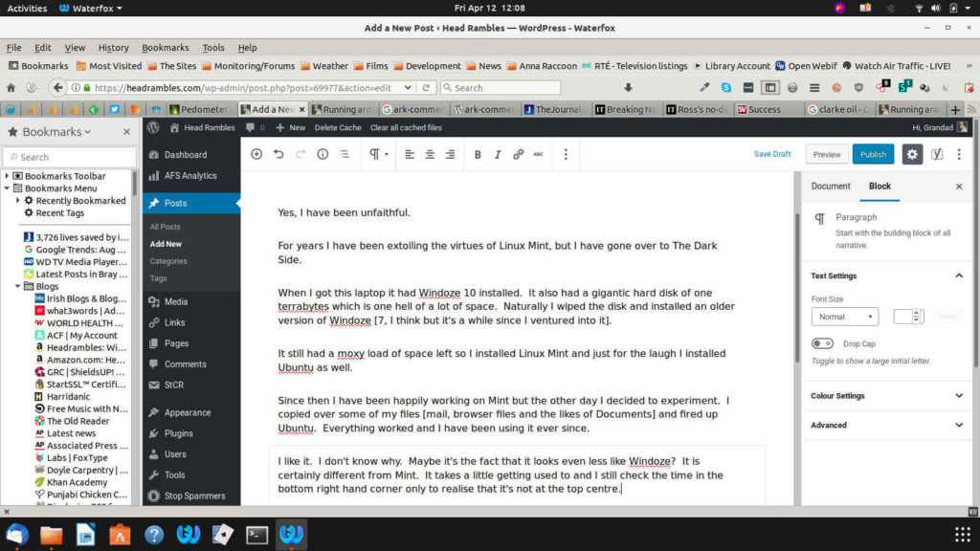Insert a link with chain icon

point(518,154)
